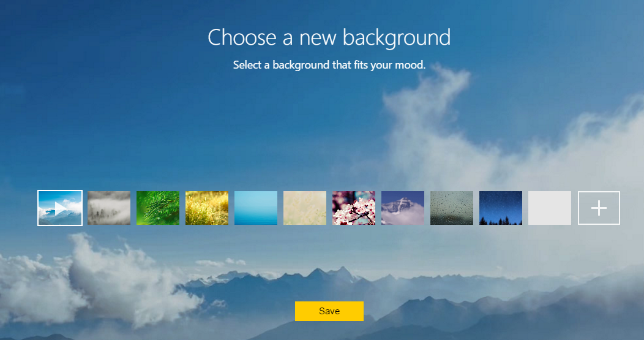Screen dimensions: 644x340
Task: Pick the plain light gray background
Action: tap(550, 208)
